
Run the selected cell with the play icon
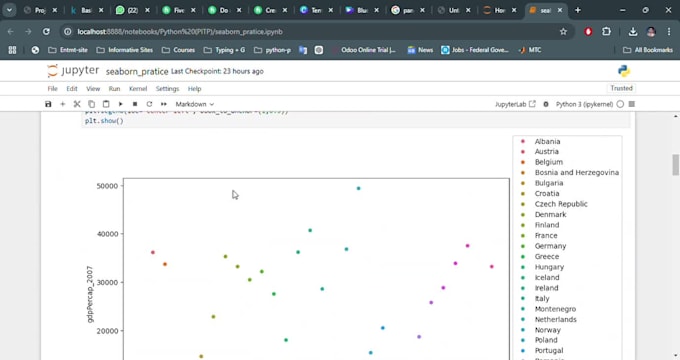pyautogui.click(x=121, y=104)
